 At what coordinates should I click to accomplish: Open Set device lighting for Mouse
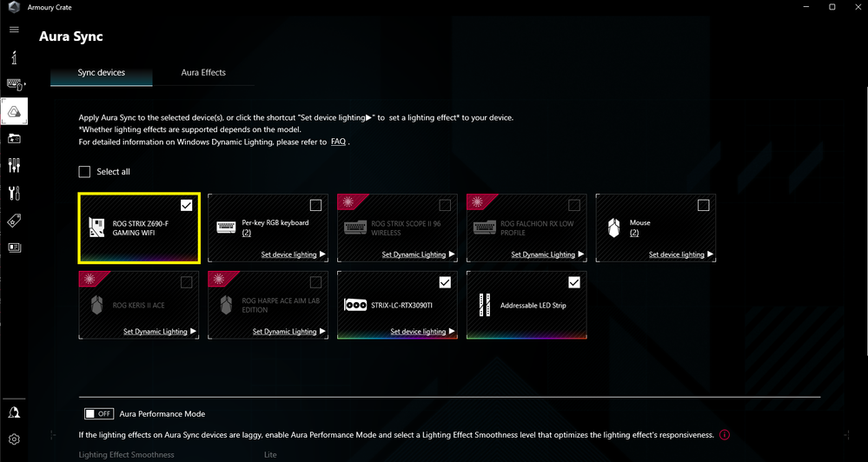click(681, 254)
